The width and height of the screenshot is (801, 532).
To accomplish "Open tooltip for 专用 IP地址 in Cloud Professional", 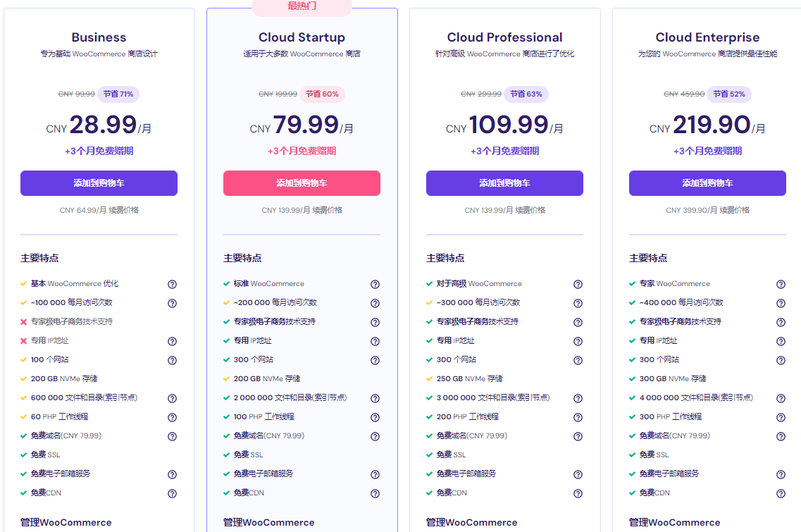I will [x=578, y=341].
